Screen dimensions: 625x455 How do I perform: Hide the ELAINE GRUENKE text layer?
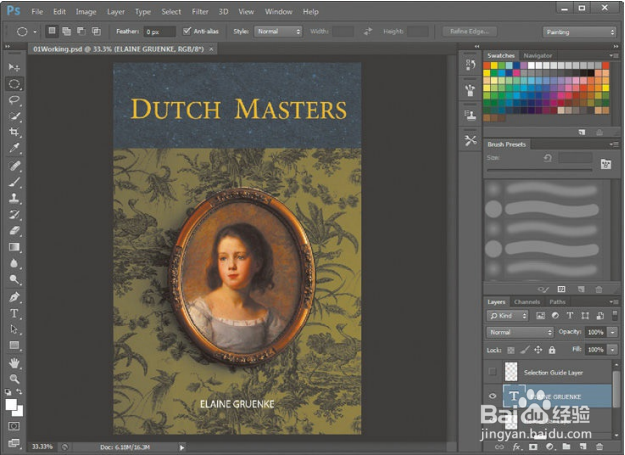coord(493,396)
